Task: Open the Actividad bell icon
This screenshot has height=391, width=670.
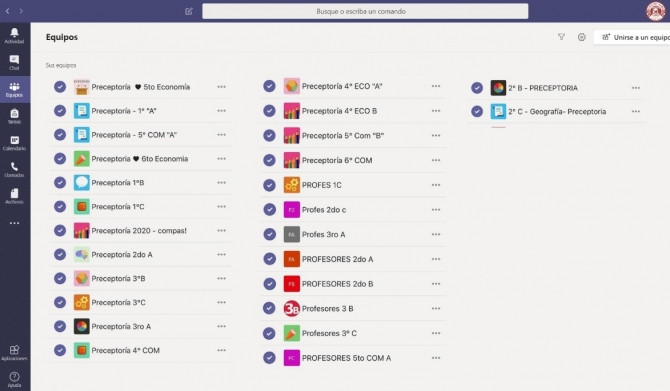Action: pos(15,35)
